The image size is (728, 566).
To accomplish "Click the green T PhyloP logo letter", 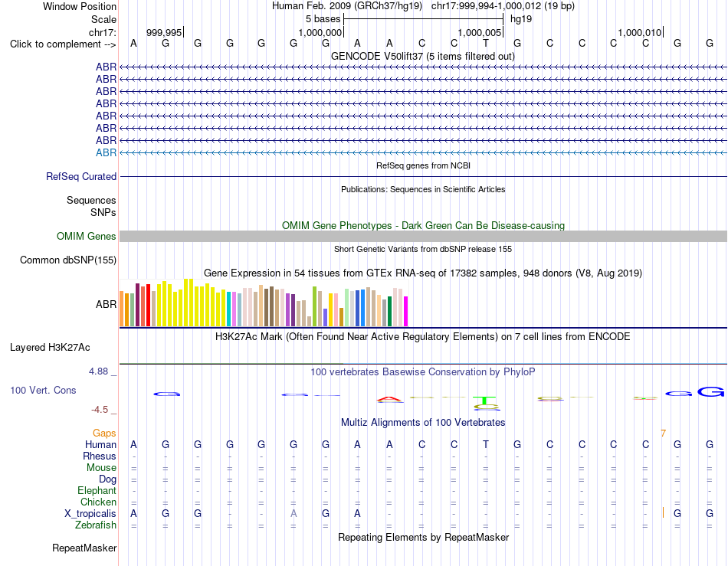I will coord(485,401).
